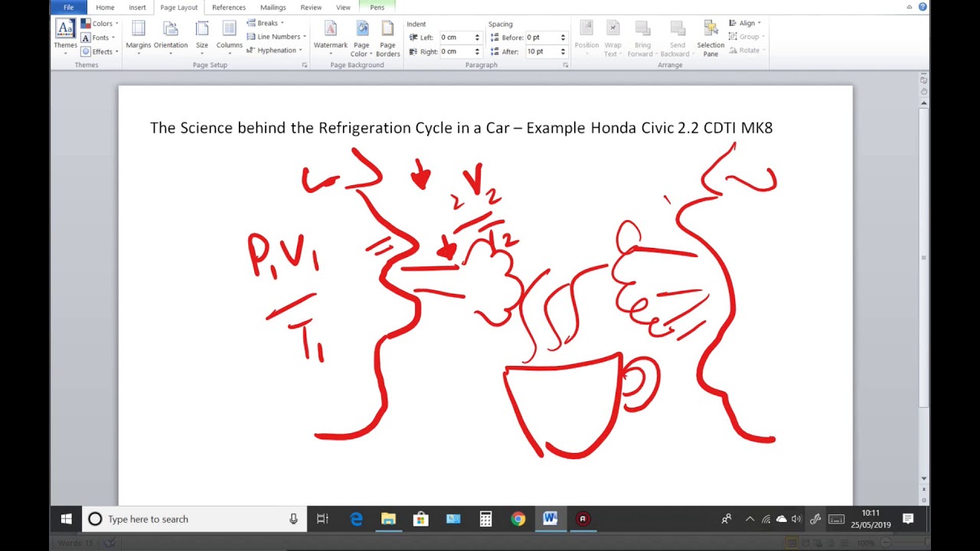Collapse the ribbon with the caret icon

tap(910, 7)
